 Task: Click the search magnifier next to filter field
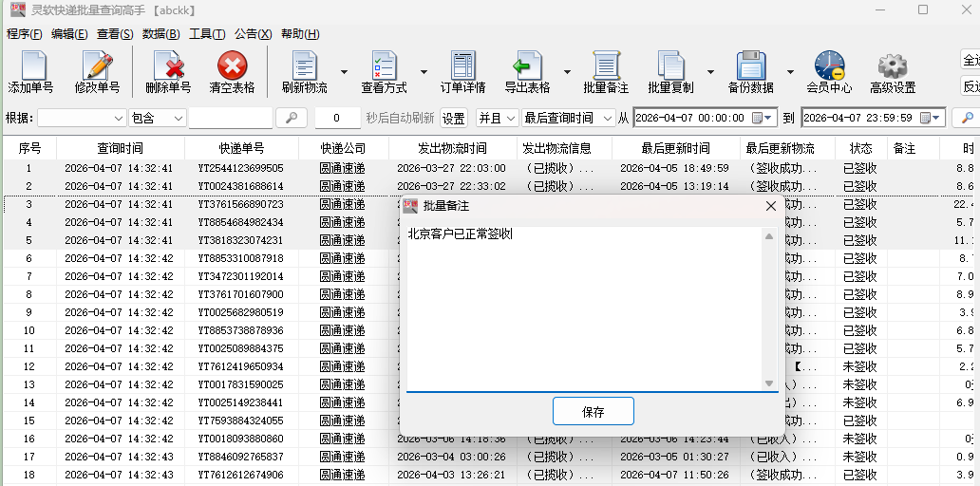(291, 118)
